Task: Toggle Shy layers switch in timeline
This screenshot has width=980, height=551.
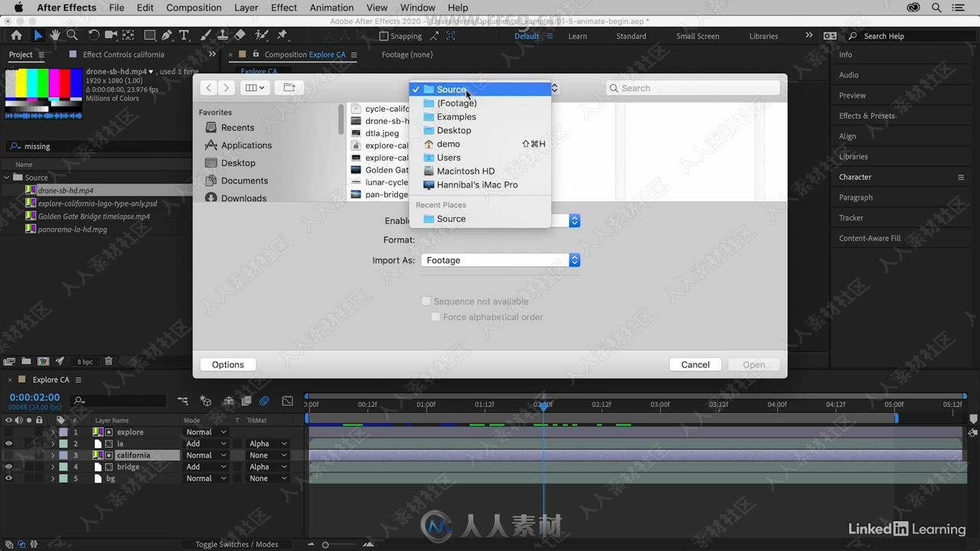Action: click(x=228, y=400)
